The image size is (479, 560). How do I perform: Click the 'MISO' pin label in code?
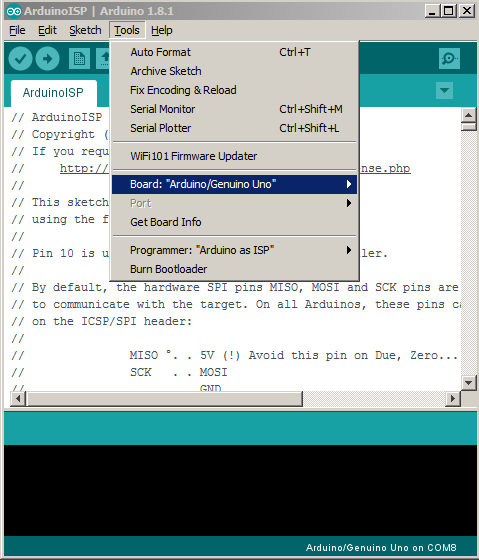pos(144,355)
